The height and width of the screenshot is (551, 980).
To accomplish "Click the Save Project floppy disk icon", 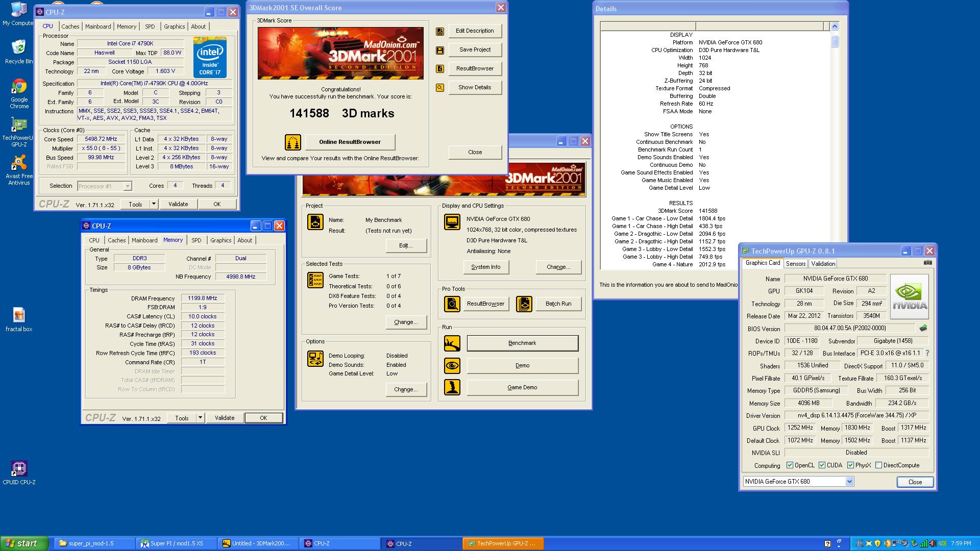I will click(x=440, y=51).
